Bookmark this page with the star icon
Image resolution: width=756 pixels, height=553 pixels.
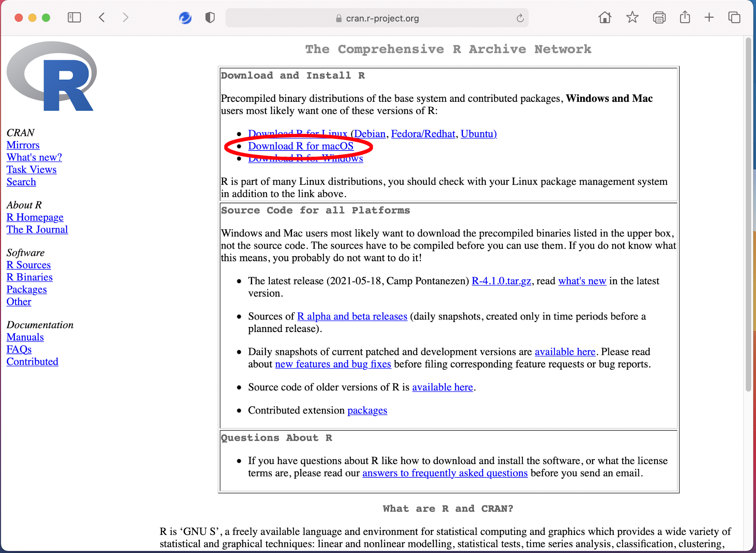pos(632,17)
